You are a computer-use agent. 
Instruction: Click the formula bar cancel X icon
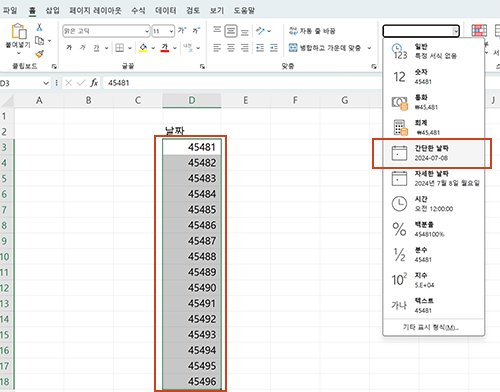coord(68,83)
